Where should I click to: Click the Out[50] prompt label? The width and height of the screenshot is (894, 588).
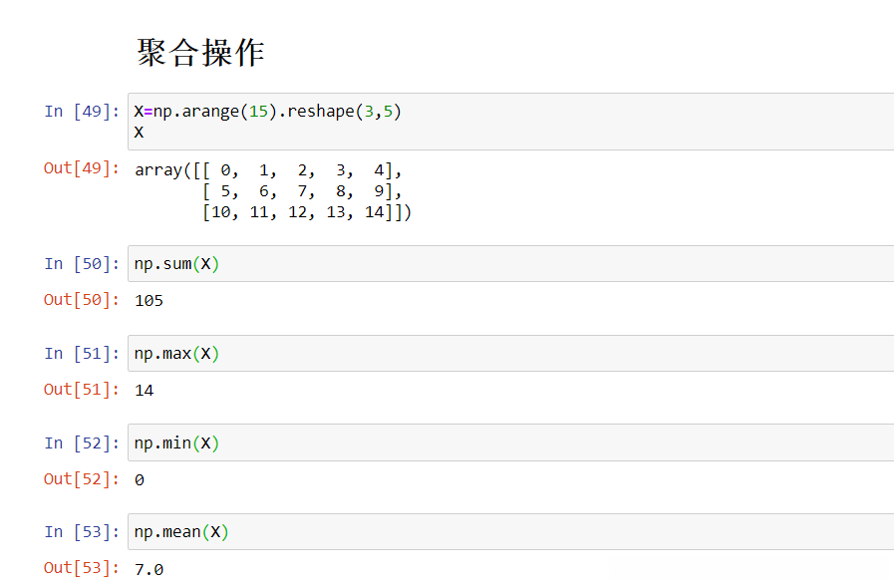tap(82, 300)
